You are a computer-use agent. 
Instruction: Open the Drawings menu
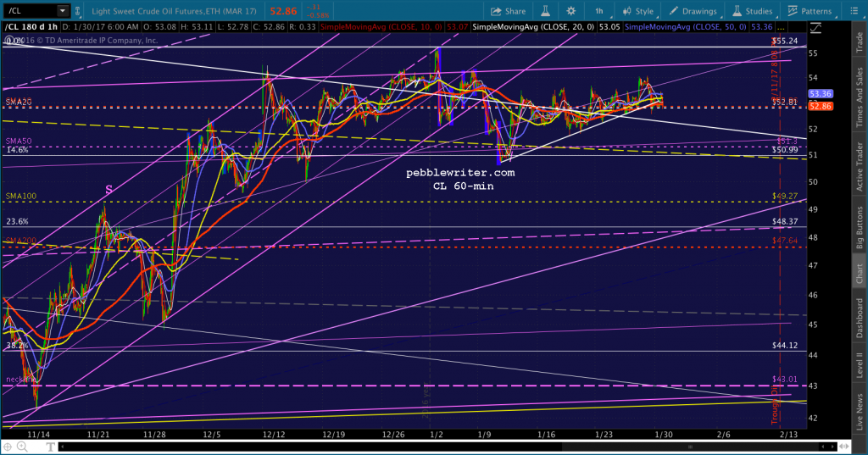click(x=693, y=11)
